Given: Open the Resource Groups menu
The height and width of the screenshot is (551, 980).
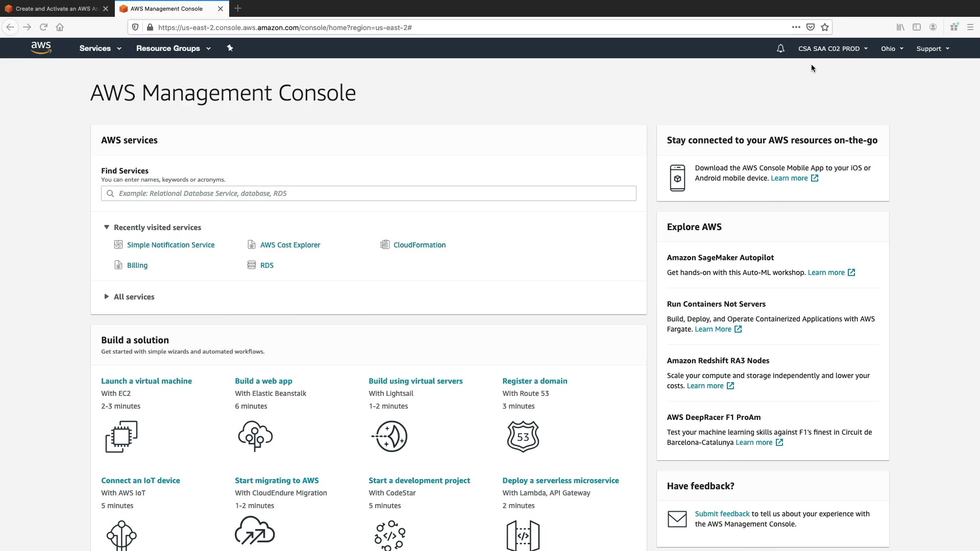Looking at the screenshot, I should click(173, 48).
